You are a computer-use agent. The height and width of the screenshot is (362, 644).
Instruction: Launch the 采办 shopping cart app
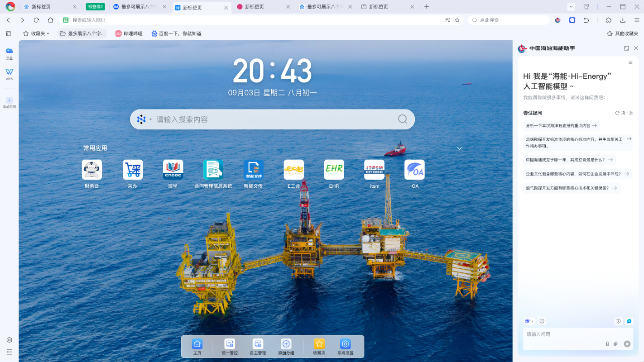pos(132,170)
